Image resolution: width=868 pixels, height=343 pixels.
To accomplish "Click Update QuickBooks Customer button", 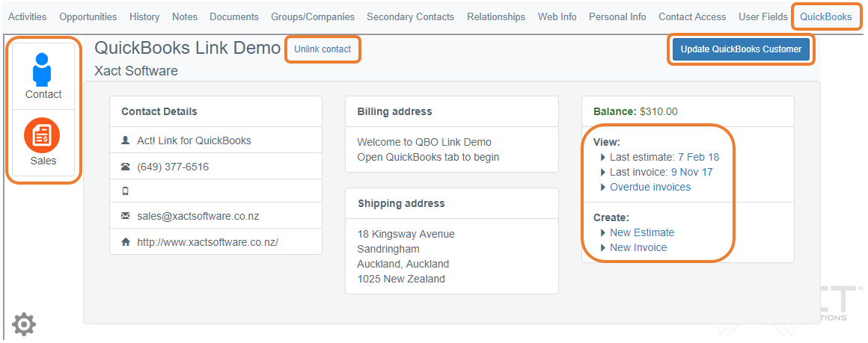I will pos(742,49).
